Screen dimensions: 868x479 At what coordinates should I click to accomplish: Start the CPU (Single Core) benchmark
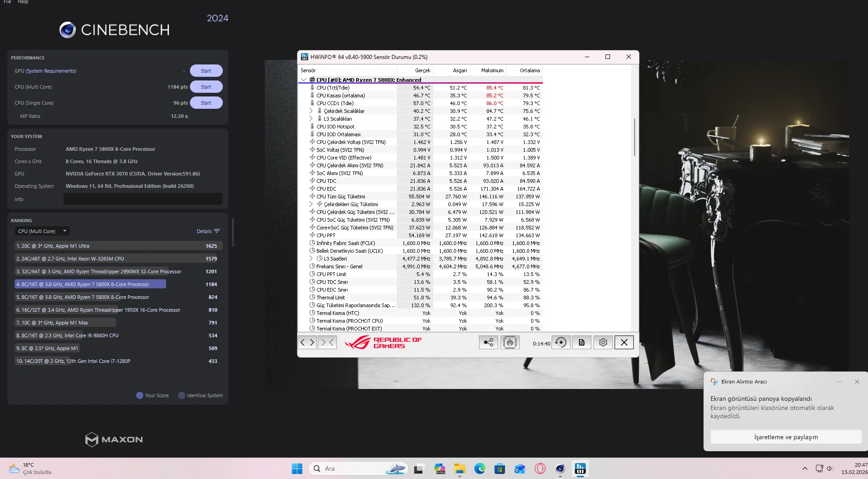coord(206,103)
